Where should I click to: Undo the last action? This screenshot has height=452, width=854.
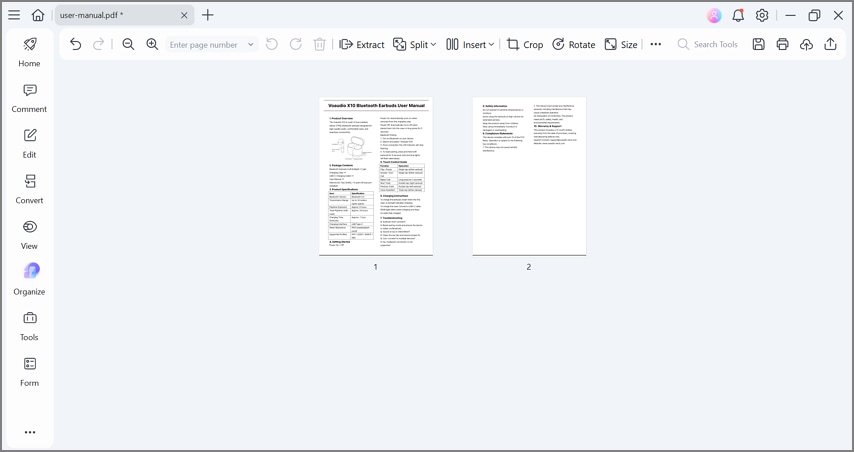[75, 45]
